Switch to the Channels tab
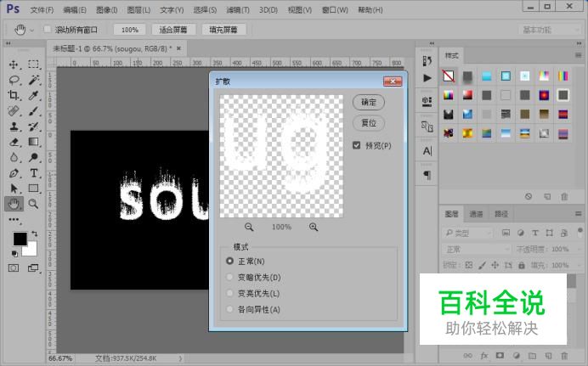588x366 pixels. tap(476, 214)
